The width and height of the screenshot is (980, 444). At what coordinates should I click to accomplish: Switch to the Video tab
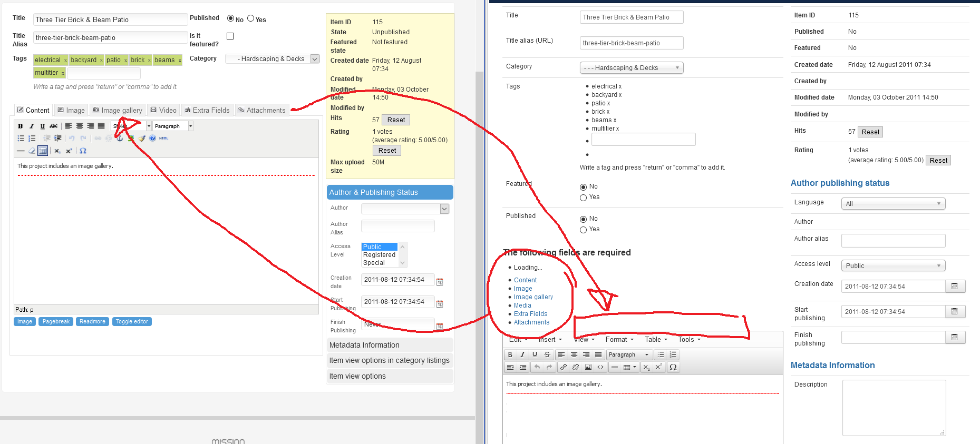[x=163, y=110]
